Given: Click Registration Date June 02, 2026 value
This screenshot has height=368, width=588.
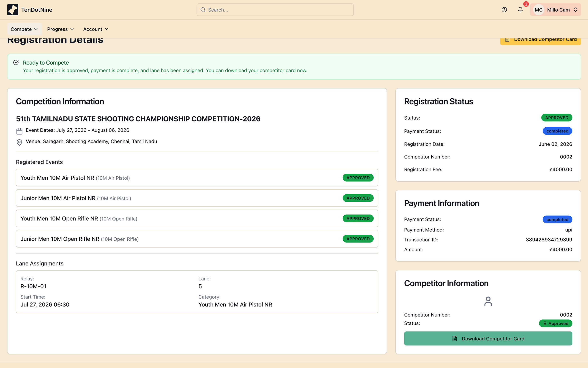Looking at the screenshot, I should coord(555,144).
